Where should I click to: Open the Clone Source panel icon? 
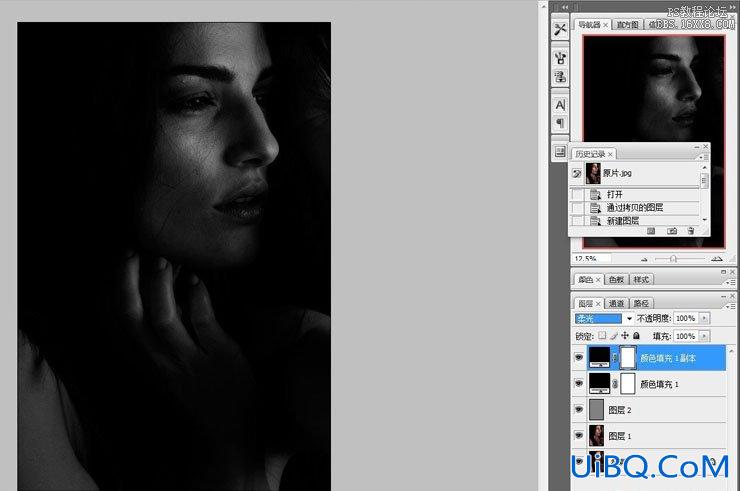(x=560, y=77)
